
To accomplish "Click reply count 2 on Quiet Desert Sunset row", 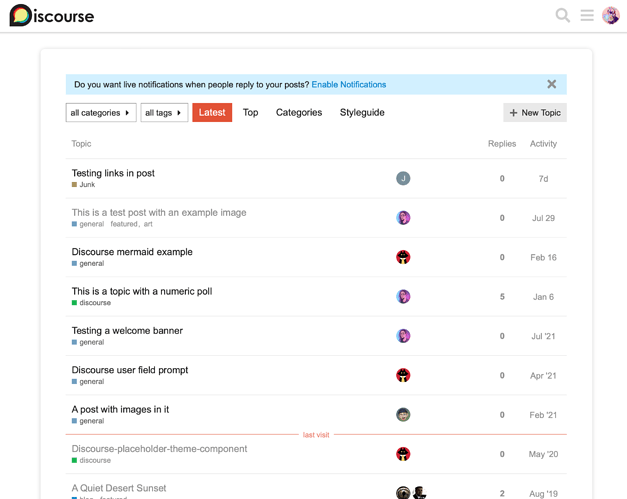I will pyautogui.click(x=502, y=494).
